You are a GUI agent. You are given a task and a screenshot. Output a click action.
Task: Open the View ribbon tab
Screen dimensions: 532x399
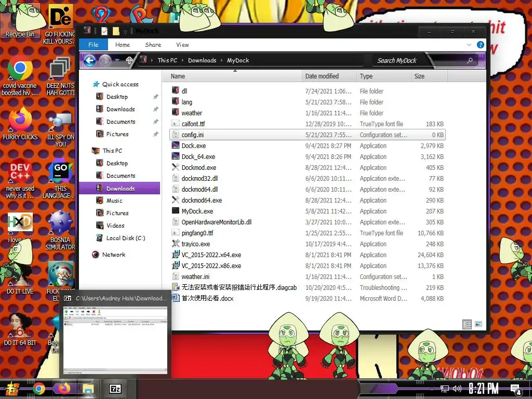(x=182, y=45)
